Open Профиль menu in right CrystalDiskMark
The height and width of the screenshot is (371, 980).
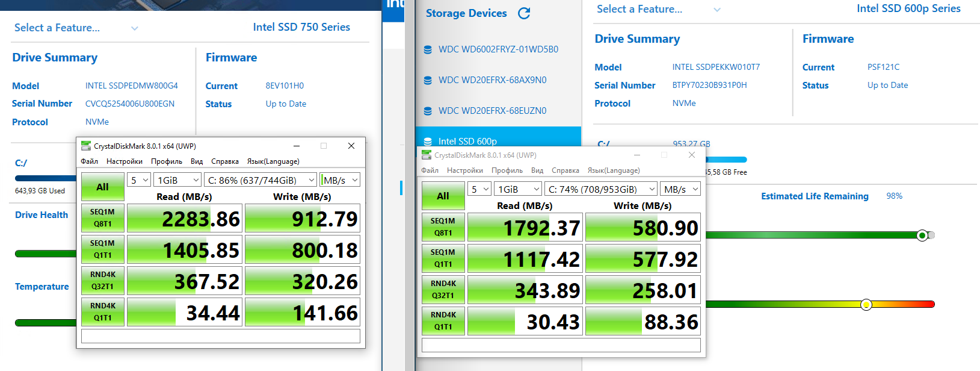tap(507, 170)
